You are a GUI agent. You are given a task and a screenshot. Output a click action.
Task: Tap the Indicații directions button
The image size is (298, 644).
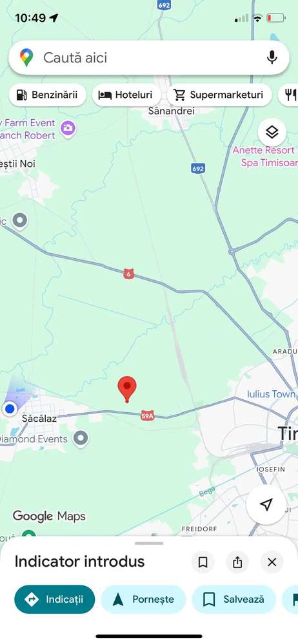pyautogui.click(x=55, y=599)
